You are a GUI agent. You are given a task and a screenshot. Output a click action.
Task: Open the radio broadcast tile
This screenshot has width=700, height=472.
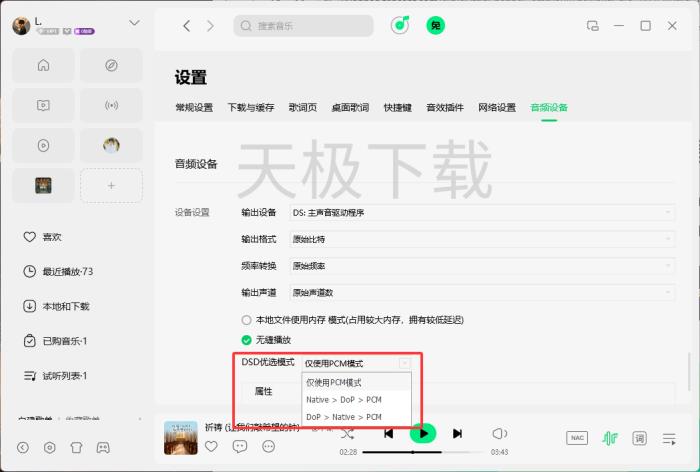pos(112,105)
